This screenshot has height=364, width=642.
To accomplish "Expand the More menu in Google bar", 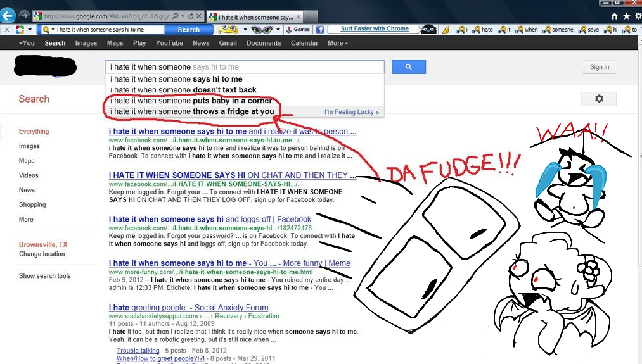I will [x=337, y=43].
